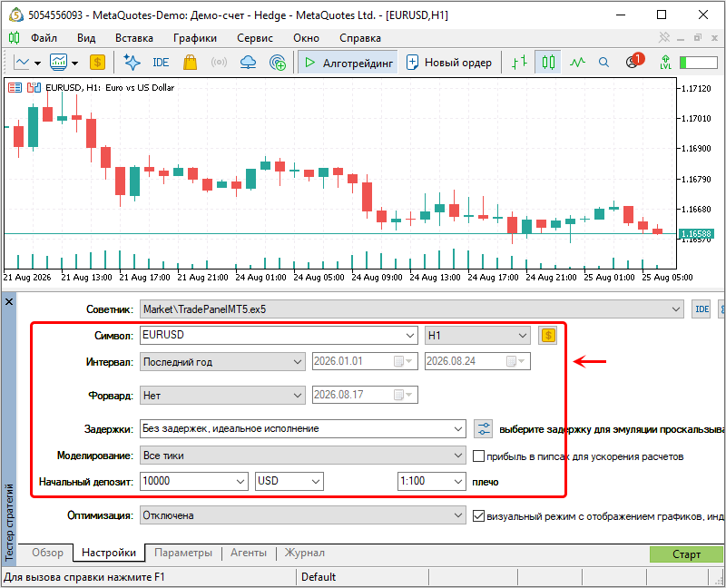Open the Справка menu
The width and height of the screenshot is (726, 588).
tap(359, 38)
